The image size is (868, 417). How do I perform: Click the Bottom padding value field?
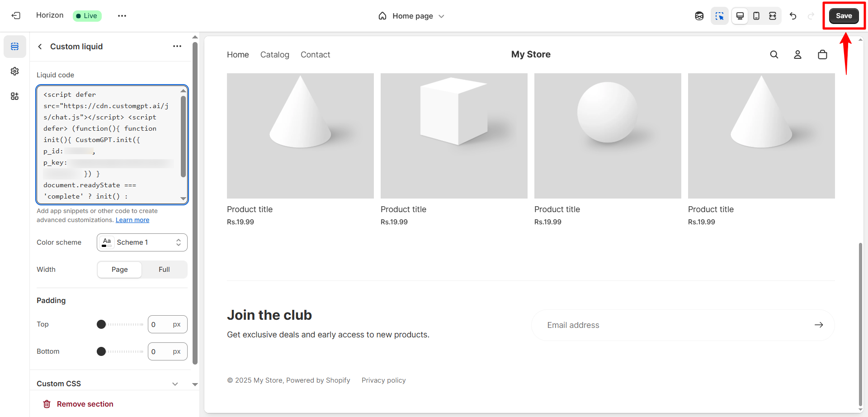167,351
